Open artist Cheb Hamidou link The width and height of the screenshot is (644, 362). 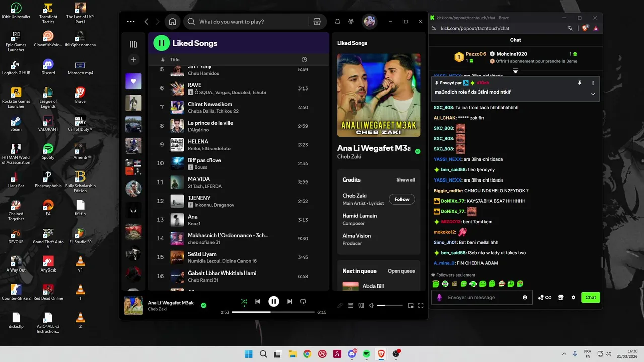click(x=203, y=73)
